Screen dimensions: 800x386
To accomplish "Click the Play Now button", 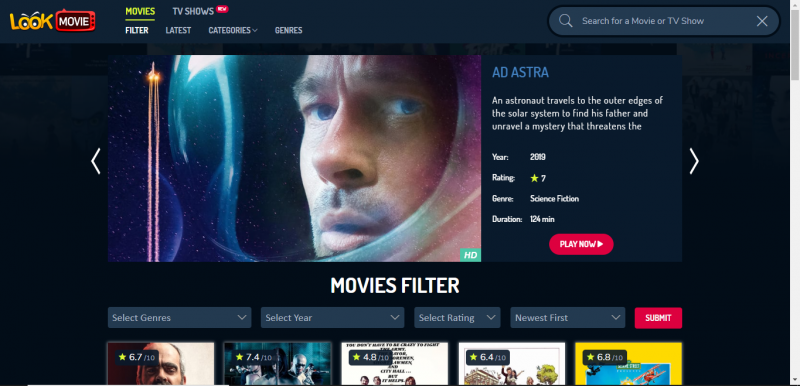I will (x=581, y=244).
